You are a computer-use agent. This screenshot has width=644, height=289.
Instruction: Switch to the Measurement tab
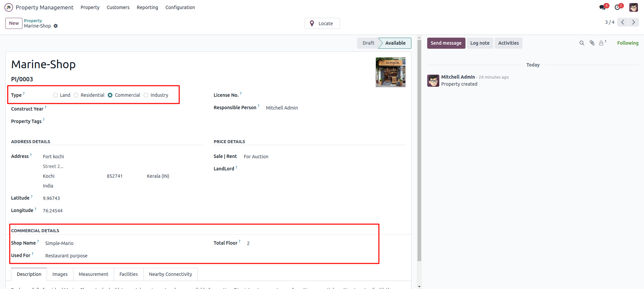point(94,274)
